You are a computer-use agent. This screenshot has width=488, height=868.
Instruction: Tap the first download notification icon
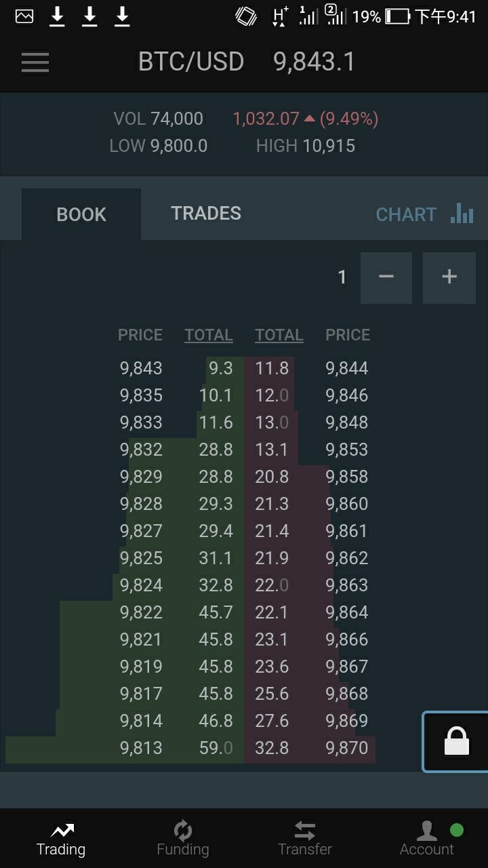58,16
